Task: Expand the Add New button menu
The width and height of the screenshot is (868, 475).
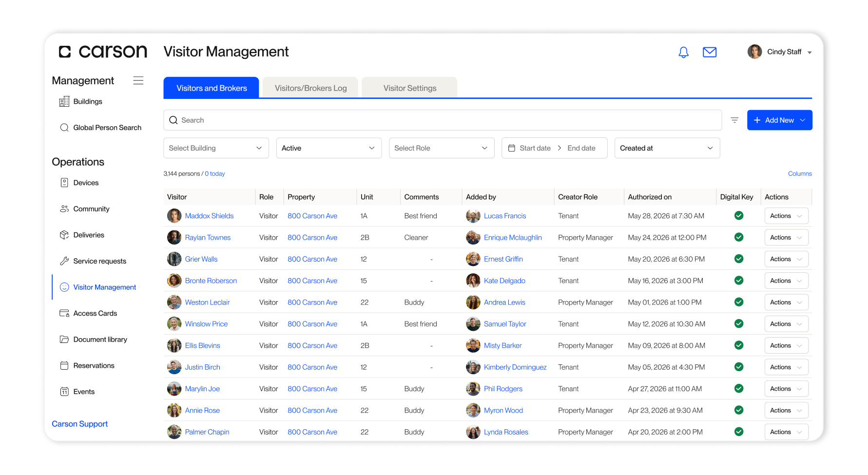Action: tap(779, 120)
